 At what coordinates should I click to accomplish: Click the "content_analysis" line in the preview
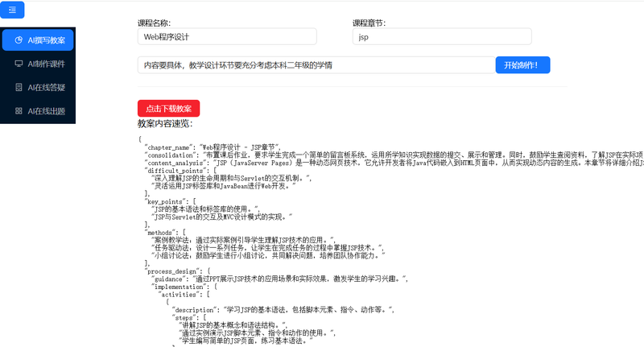pos(394,163)
